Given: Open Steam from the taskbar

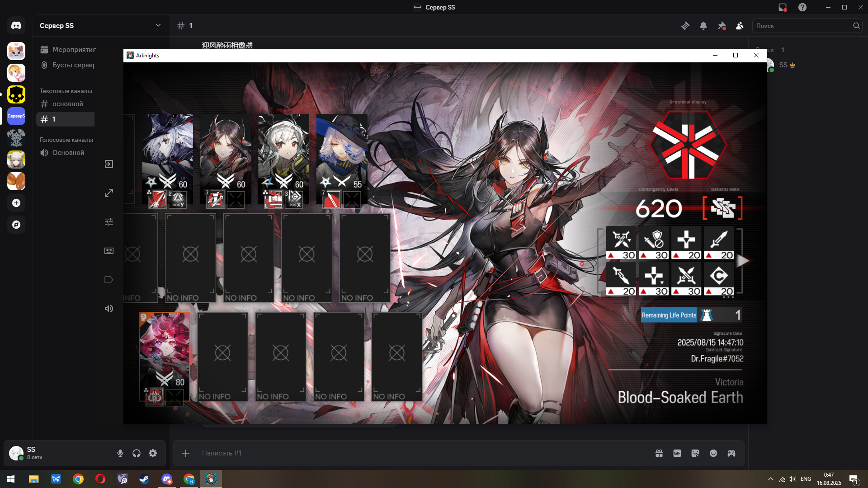Looking at the screenshot, I should click(x=144, y=479).
